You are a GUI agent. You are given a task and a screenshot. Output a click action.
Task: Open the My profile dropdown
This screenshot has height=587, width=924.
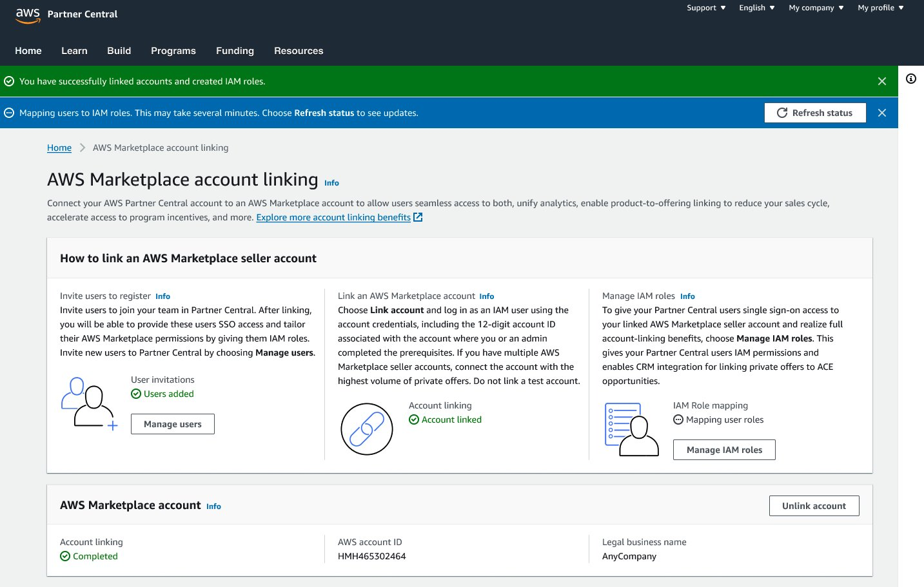click(880, 8)
